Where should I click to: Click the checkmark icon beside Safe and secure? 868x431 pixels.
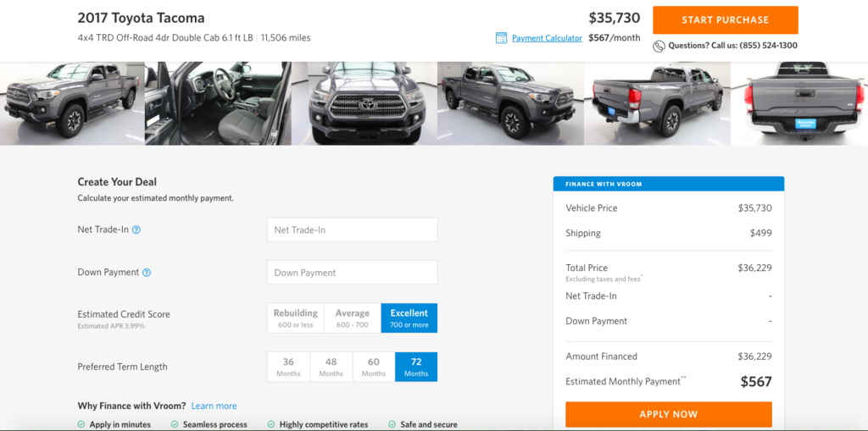392,424
